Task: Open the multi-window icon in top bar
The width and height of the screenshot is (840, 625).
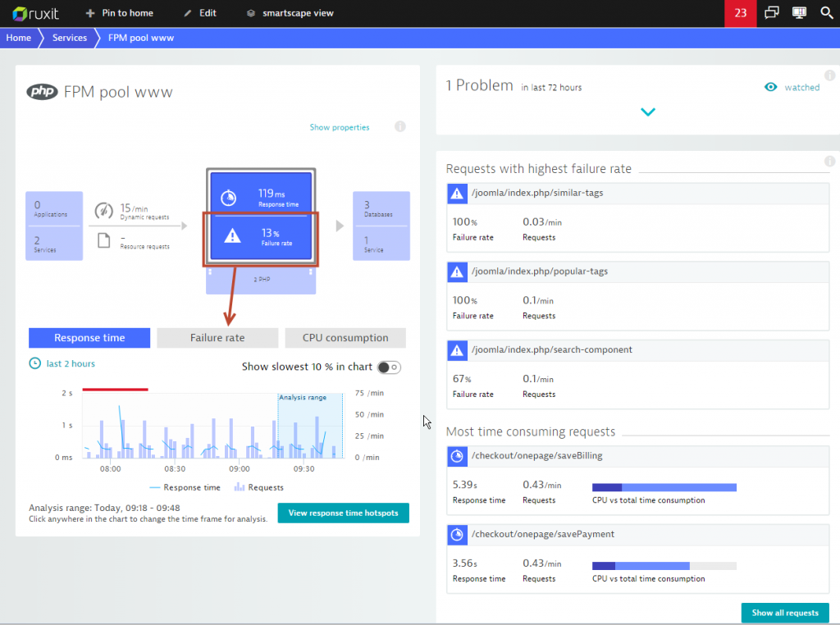Action: 771,12
